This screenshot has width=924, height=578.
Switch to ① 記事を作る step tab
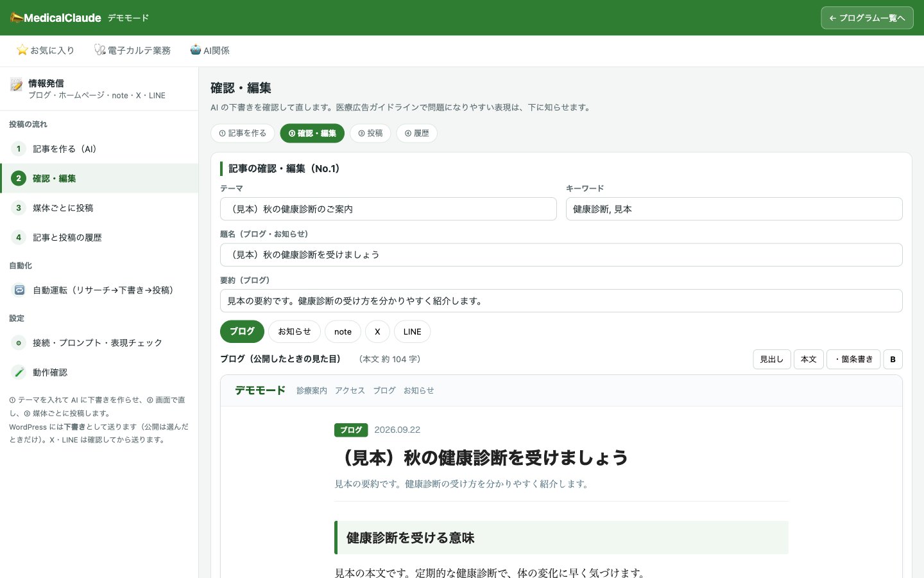[243, 134]
